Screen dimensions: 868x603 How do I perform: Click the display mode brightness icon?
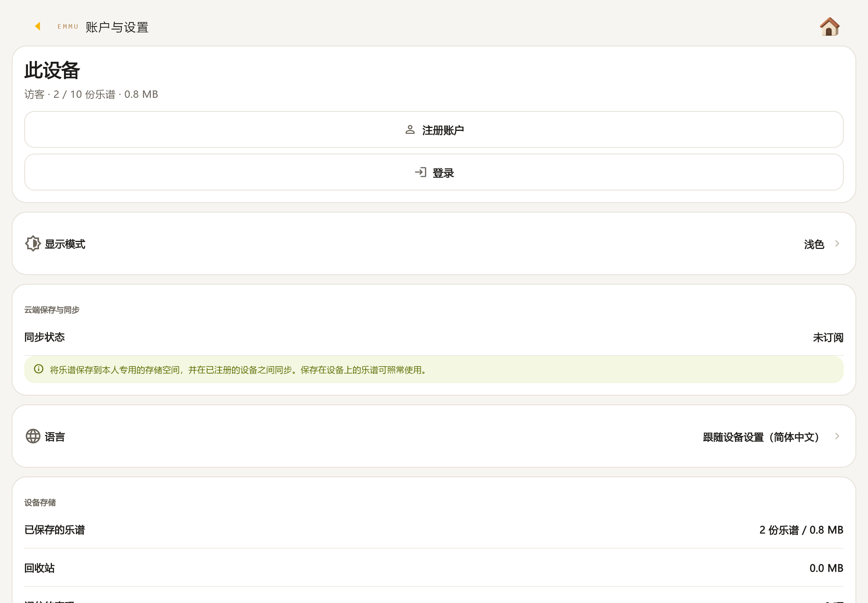tap(33, 244)
